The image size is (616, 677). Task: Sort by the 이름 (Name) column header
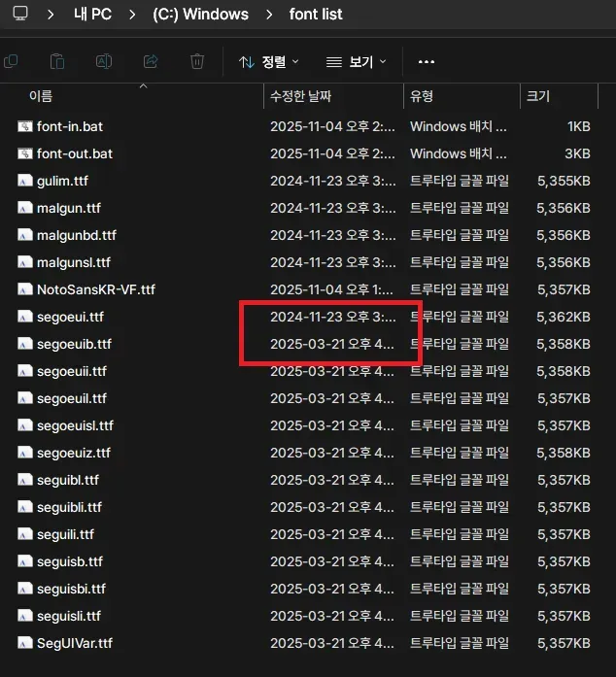pos(41,96)
